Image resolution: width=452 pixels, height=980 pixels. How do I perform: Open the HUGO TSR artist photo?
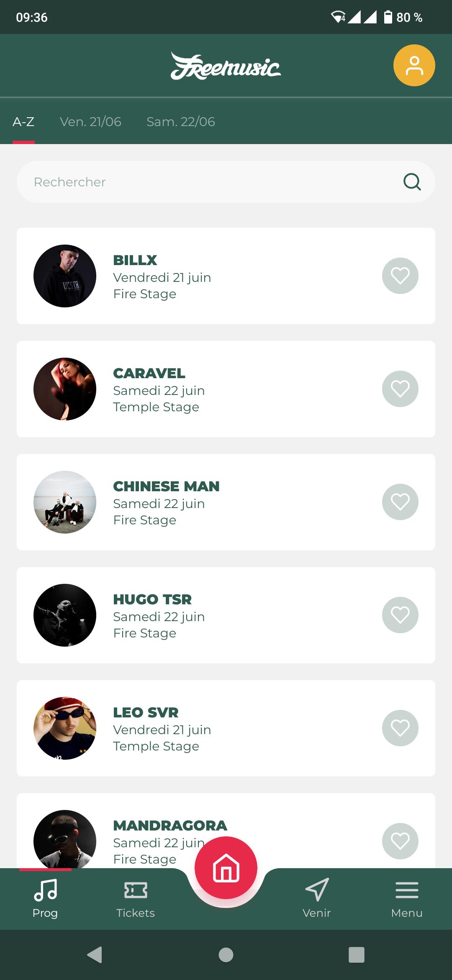click(65, 615)
